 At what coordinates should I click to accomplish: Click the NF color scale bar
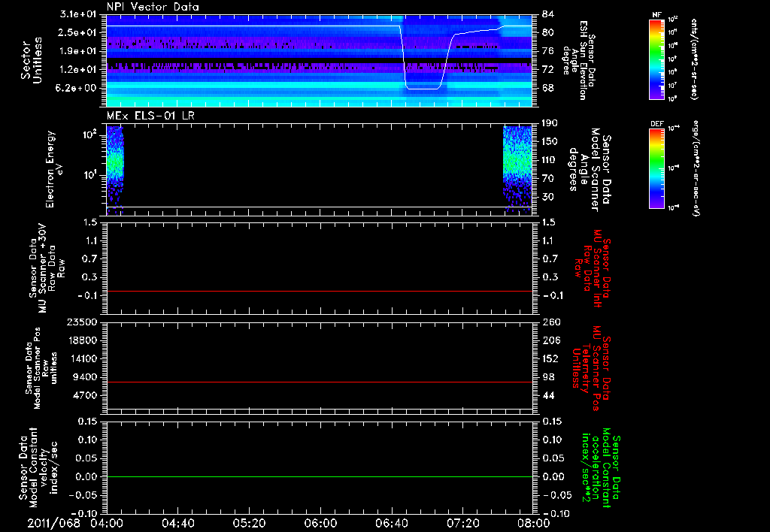pyautogui.click(x=656, y=59)
